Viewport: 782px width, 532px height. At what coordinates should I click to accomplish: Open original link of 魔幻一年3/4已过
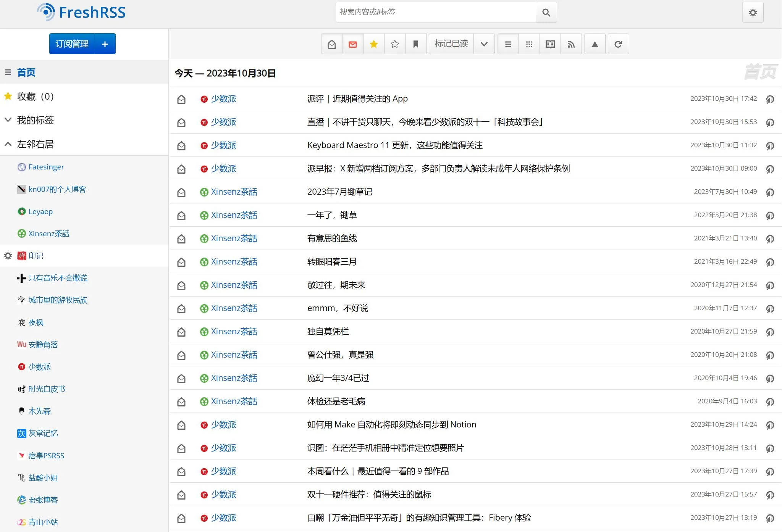[770, 379]
